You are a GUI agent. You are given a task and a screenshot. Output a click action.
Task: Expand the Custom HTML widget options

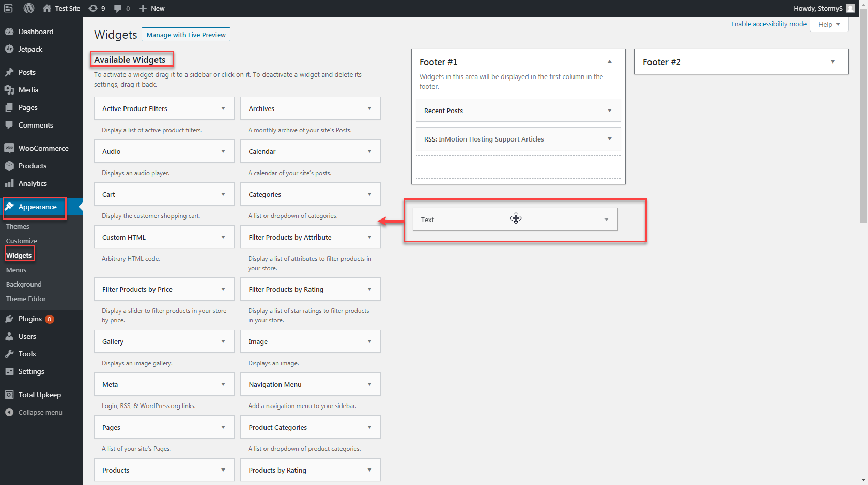click(223, 237)
